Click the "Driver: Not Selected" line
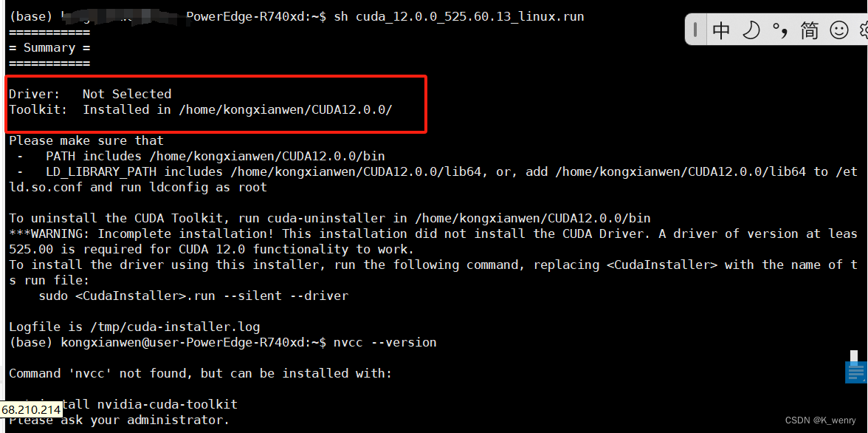 (x=90, y=94)
